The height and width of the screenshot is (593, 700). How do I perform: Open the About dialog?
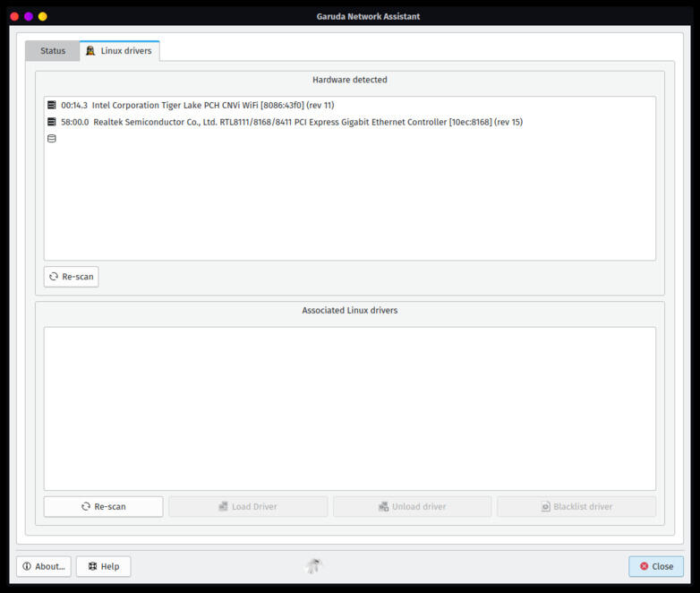click(44, 567)
